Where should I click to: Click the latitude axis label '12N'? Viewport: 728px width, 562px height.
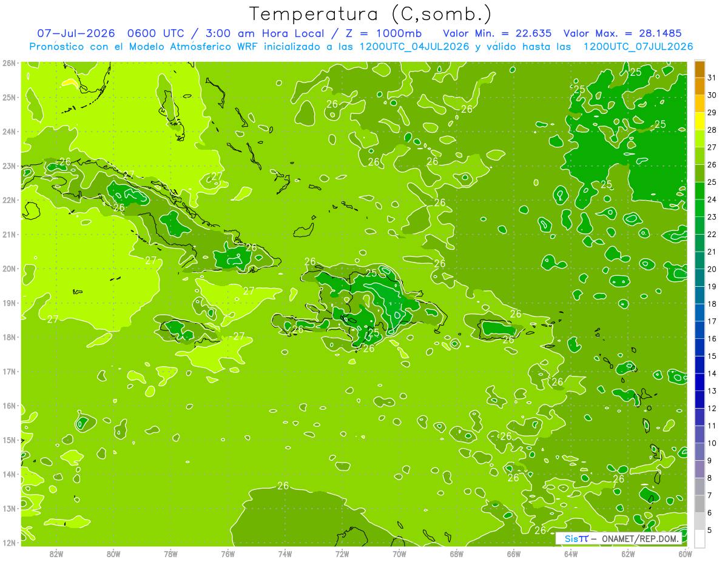(9, 543)
